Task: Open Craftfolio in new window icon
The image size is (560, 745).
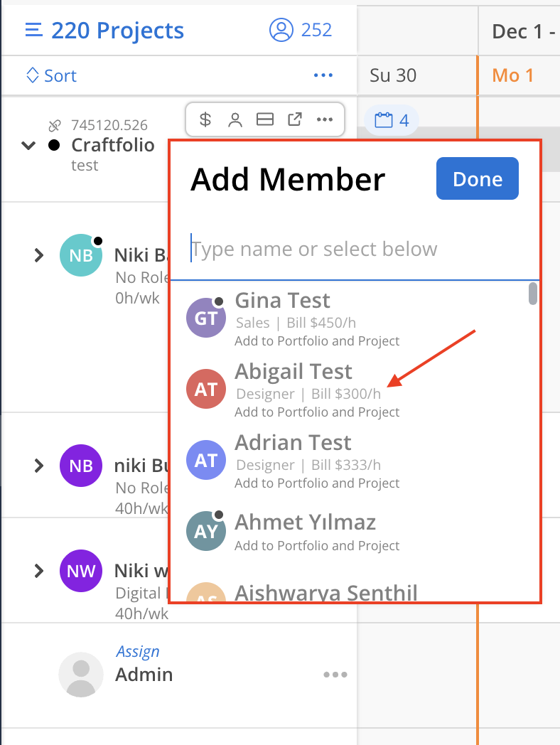Action: coord(294,119)
